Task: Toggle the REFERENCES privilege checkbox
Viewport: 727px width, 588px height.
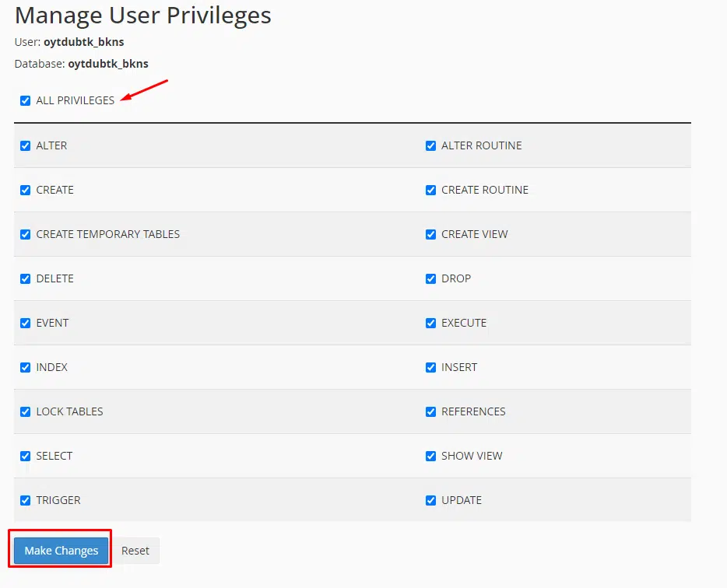Action: coord(430,411)
